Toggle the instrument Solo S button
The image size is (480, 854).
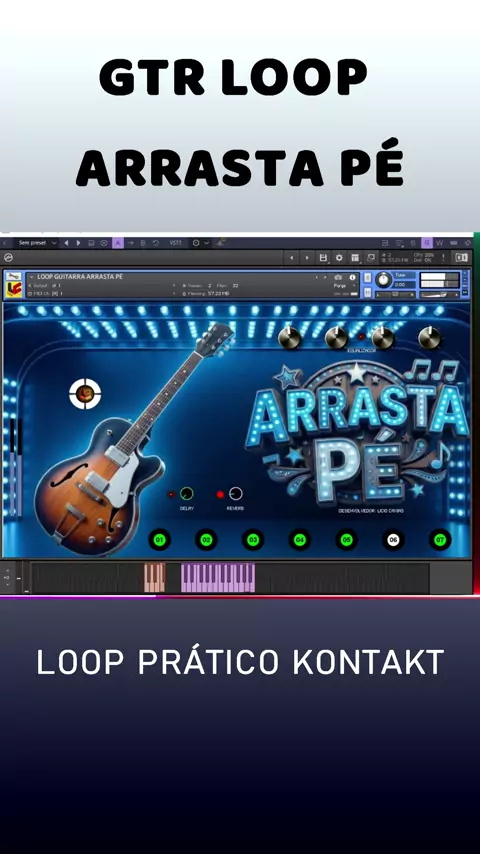(x=368, y=278)
